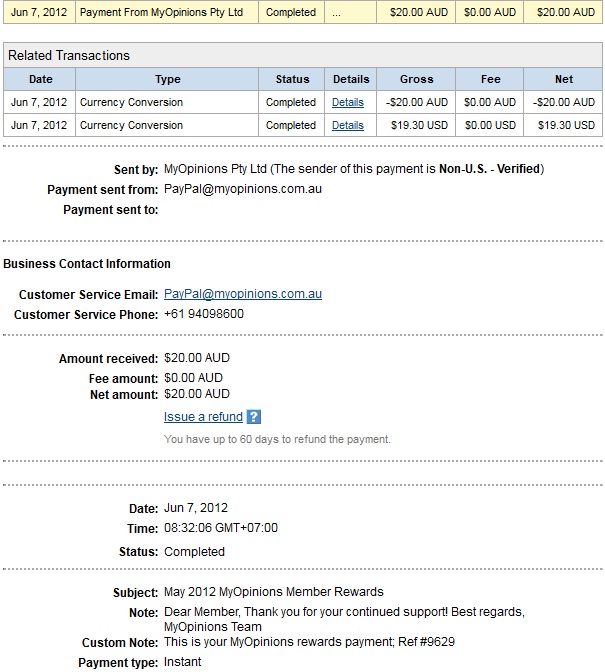The image size is (605, 672).
Task: Open Details for the -$20.00 AUD conversion
Action: pyautogui.click(x=348, y=102)
